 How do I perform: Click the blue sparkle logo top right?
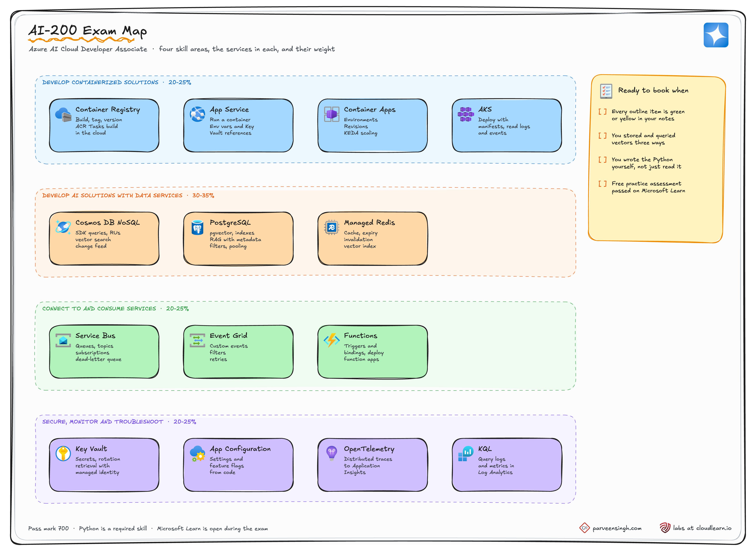716,35
